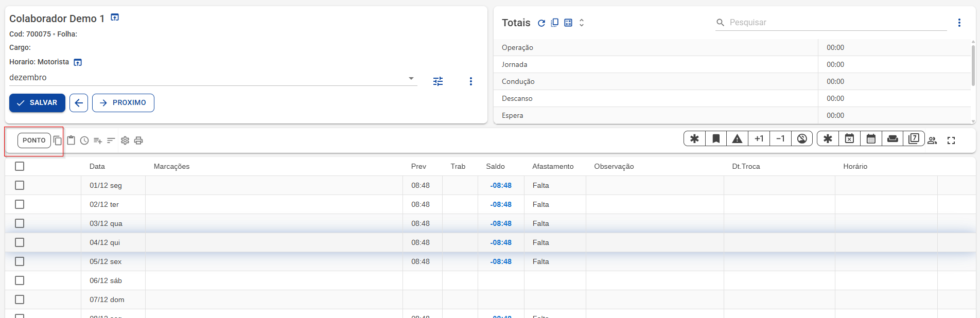This screenshot has width=980, height=318.
Task: Print the timesheet with printer icon
Action: tap(138, 140)
